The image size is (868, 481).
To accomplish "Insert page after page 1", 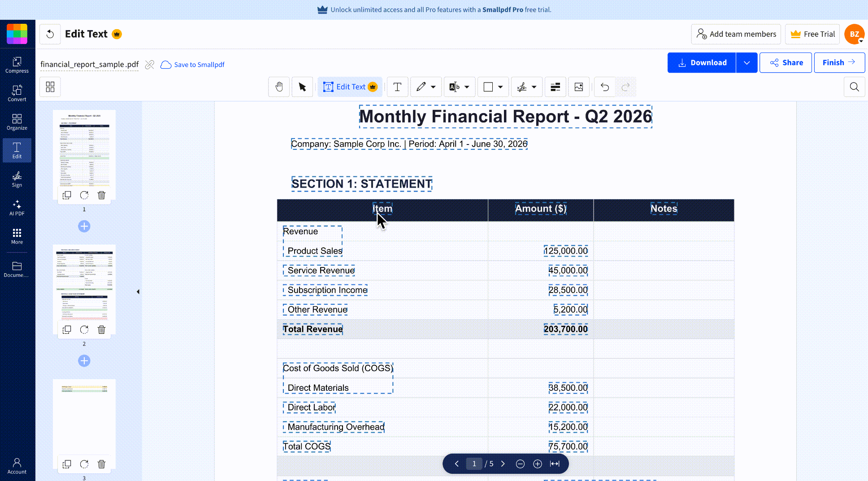I will (84, 226).
